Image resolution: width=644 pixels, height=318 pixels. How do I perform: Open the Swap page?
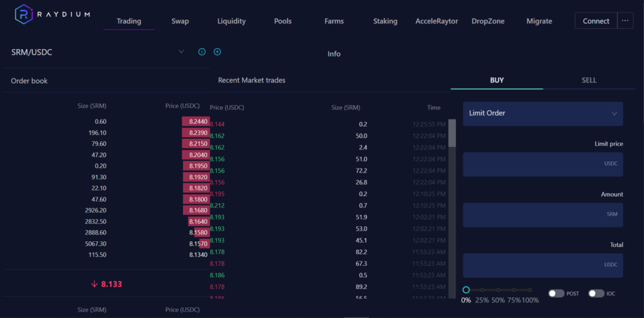(180, 21)
